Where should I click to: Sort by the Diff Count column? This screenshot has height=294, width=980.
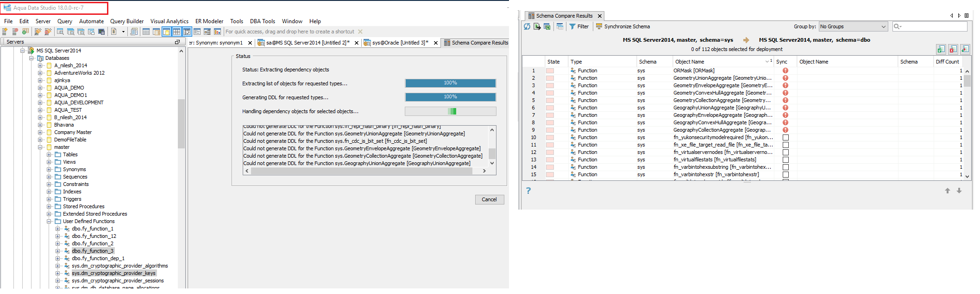948,62
